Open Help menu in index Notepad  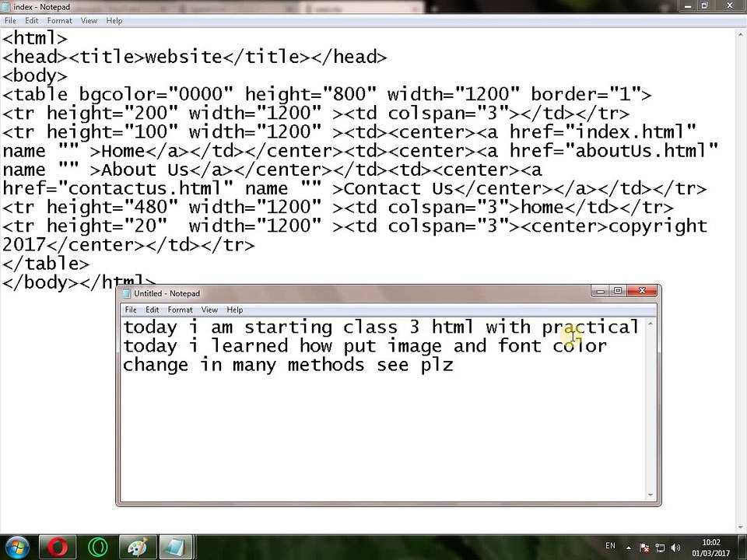coord(114,20)
